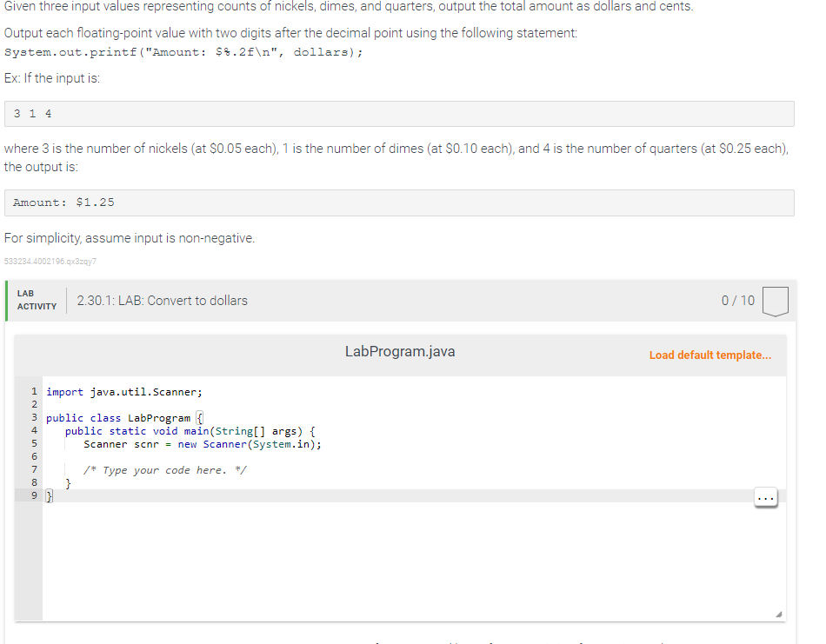Click line number 7 in the gutter

34,469
